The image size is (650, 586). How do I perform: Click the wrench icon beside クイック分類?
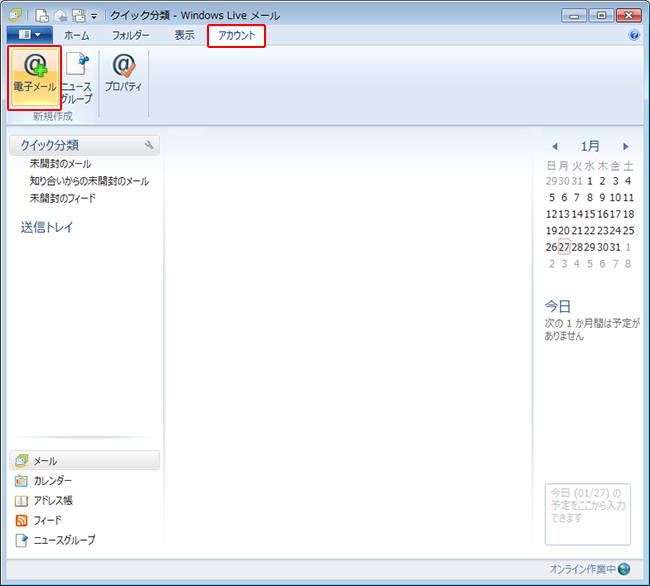click(150, 145)
